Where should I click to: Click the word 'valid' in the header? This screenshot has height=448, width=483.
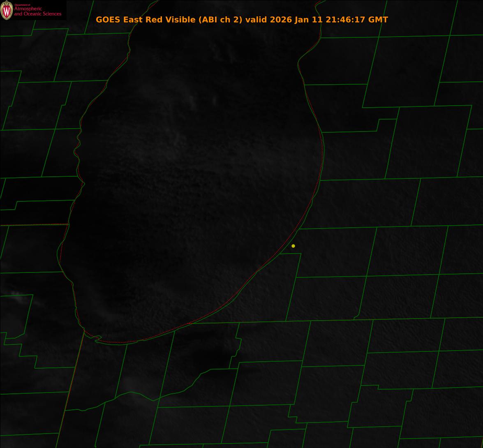click(257, 20)
